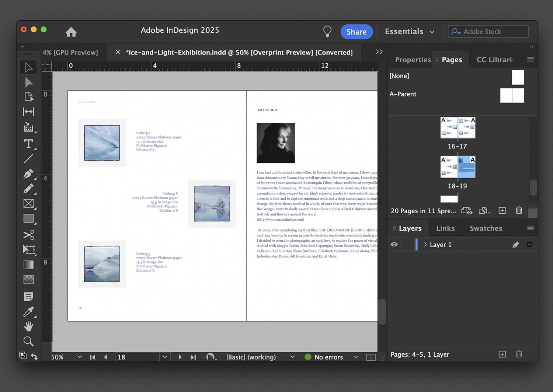Select the Type tool
553x392 pixels.
[x=28, y=144]
